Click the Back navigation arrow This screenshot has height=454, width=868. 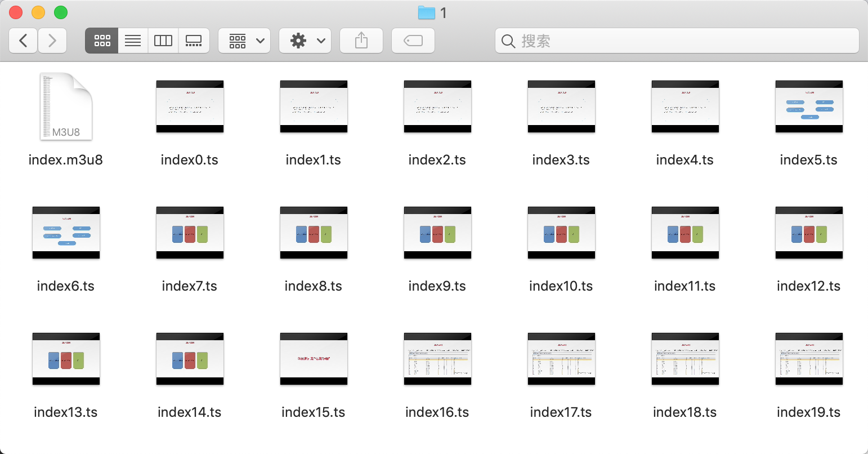tap(24, 41)
